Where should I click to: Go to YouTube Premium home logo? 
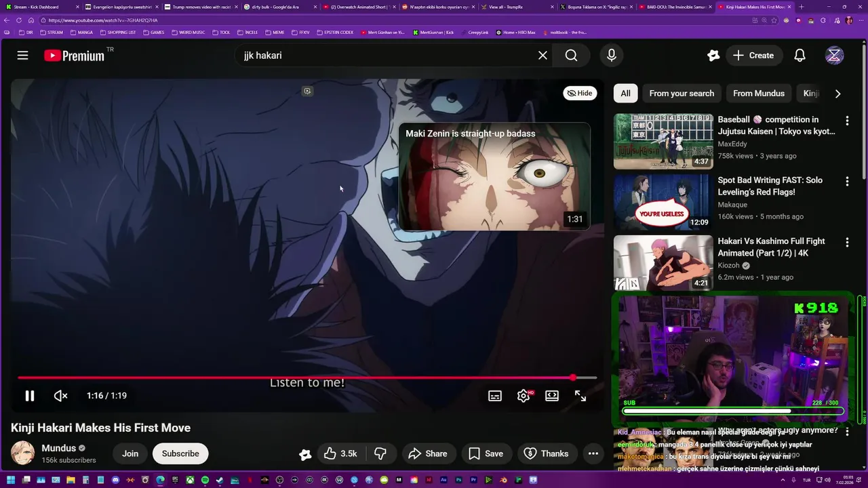click(x=75, y=56)
